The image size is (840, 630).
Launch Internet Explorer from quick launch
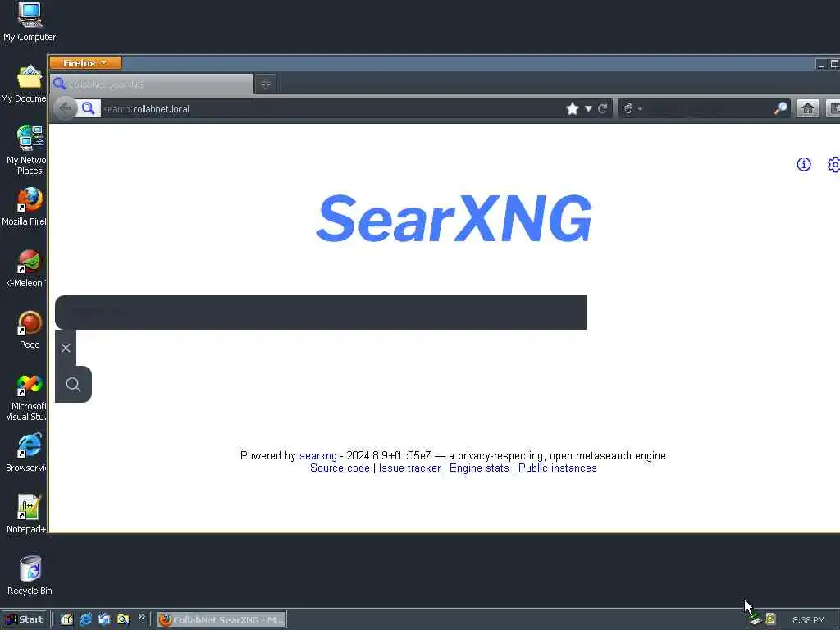coord(85,620)
